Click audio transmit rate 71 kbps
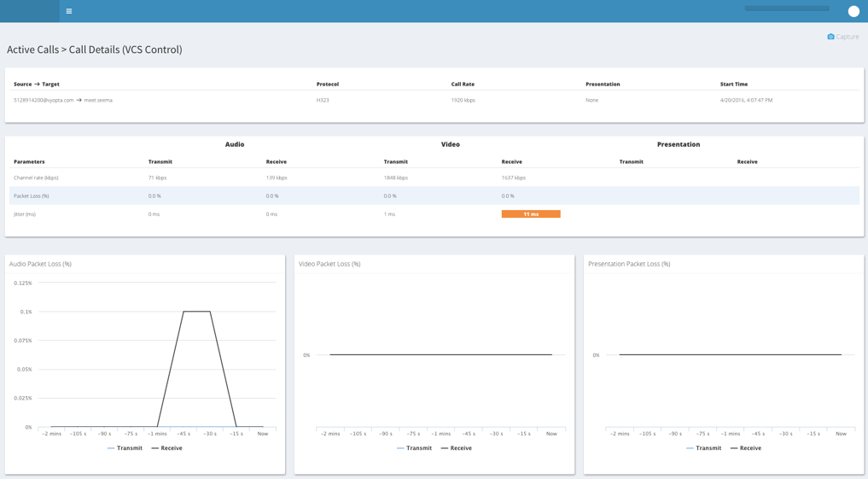This screenshot has height=479, width=868. pos(157,178)
